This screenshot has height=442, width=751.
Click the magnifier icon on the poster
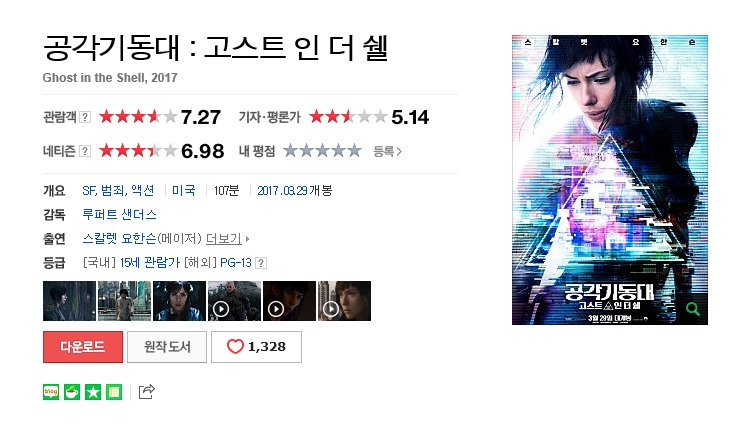pyautogui.click(x=693, y=309)
